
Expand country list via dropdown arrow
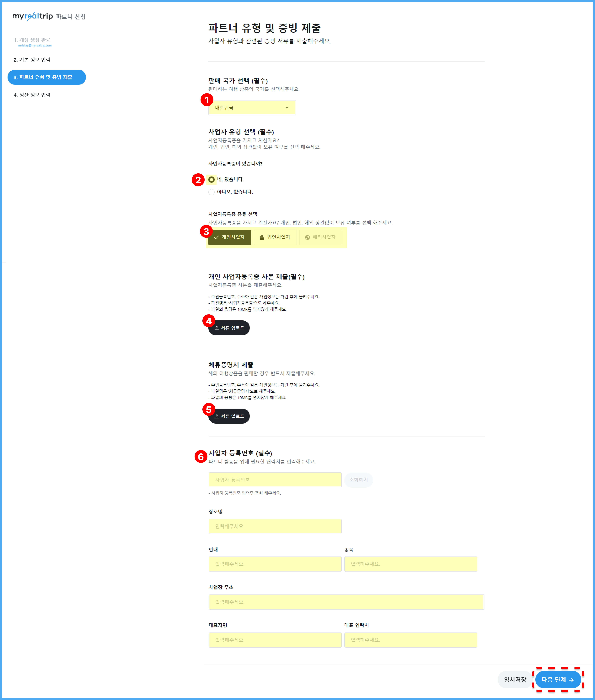coord(287,108)
